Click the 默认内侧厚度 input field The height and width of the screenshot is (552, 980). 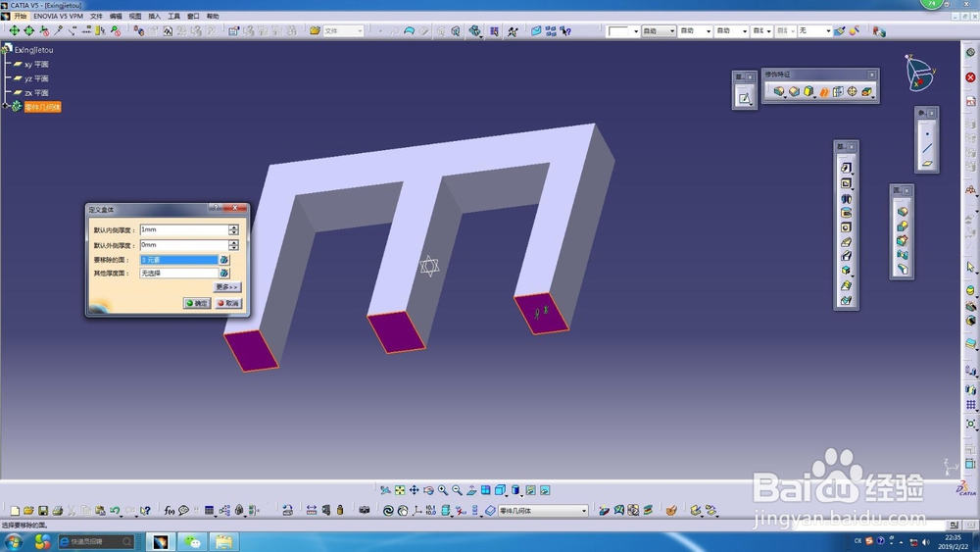[x=184, y=230]
